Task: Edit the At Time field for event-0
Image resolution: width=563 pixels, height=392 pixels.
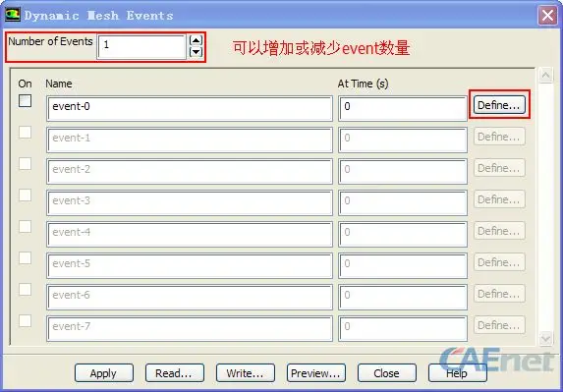Action: pos(403,108)
